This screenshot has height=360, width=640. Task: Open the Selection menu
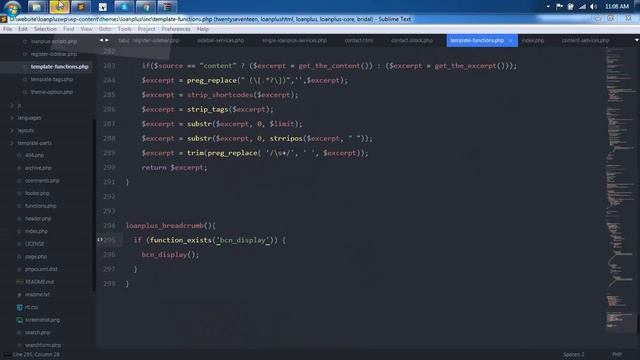pos(45,29)
